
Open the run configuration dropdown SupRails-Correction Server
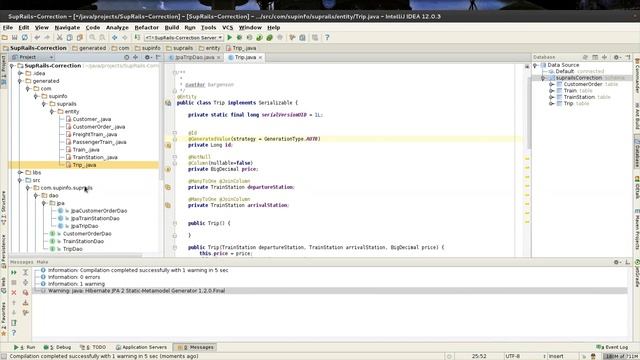pyautogui.click(x=184, y=38)
